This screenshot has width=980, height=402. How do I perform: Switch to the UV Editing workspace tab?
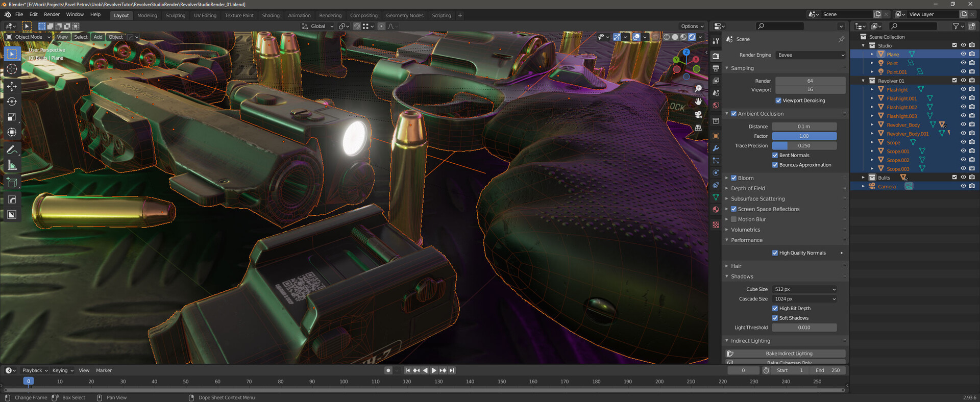coord(205,15)
